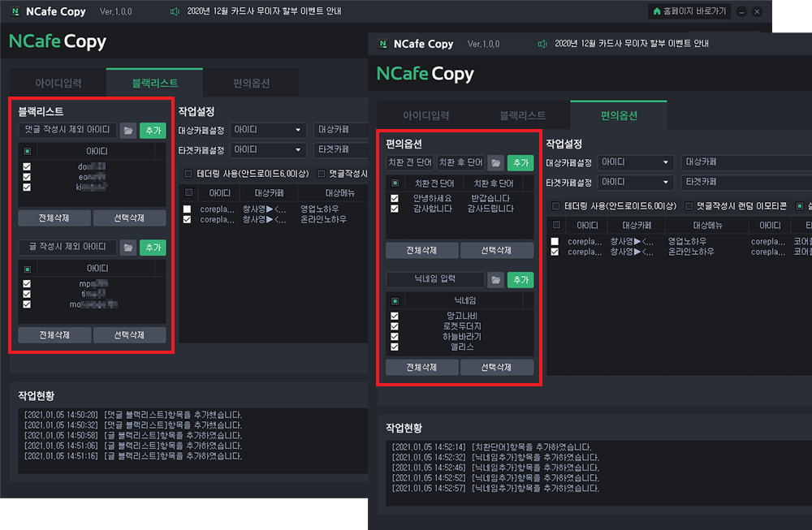Screen dimensions: 812x530
Task: Select 블랙리스트 tab in back window
Action: point(154,83)
